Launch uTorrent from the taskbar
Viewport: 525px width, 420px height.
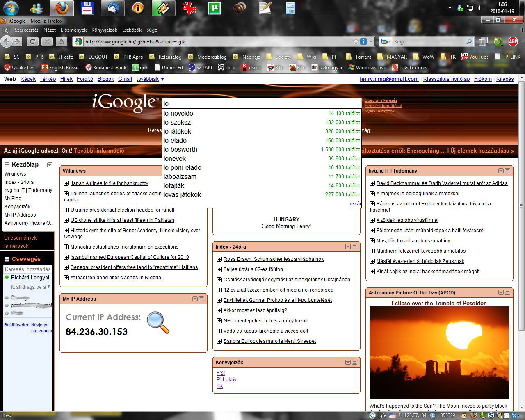214,8
